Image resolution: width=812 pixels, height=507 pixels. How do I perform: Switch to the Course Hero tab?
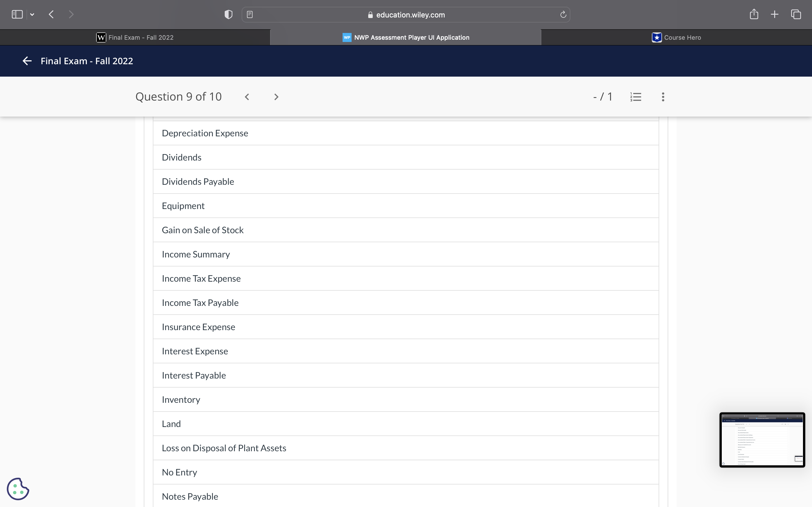tap(676, 37)
